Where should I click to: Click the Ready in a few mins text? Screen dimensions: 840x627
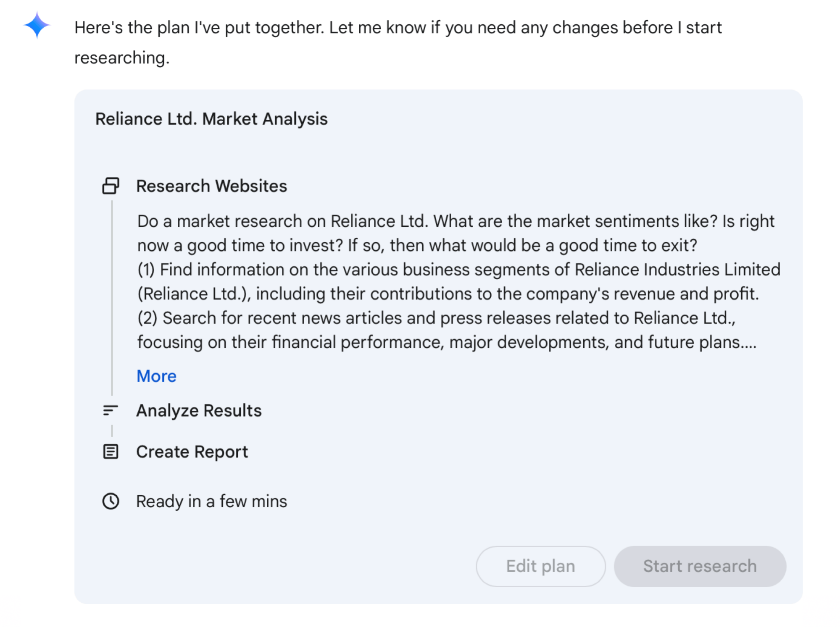click(212, 501)
